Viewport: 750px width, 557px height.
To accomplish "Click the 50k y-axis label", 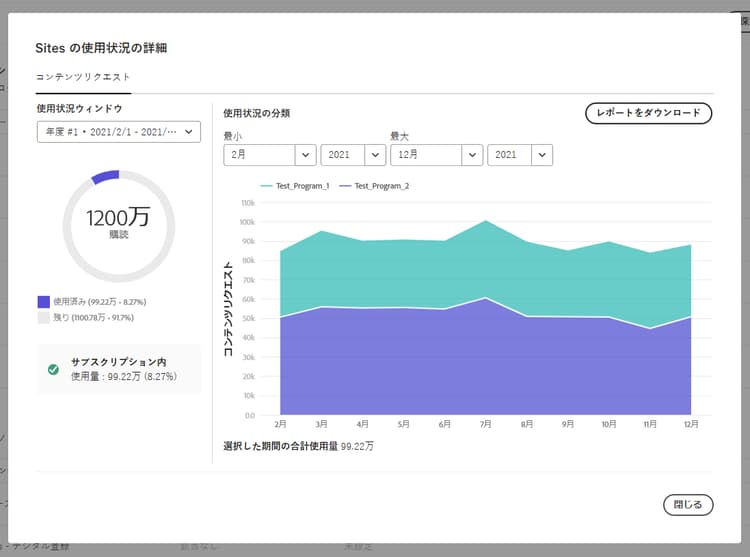I will click(249, 318).
